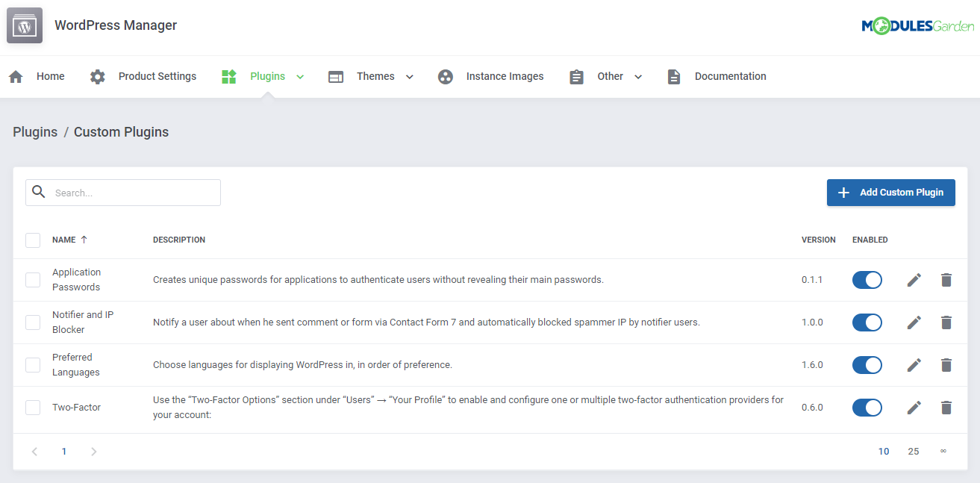The height and width of the screenshot is (483, 980).
Task: Click the Instance Images circle icon
Action: coord(446,77)
